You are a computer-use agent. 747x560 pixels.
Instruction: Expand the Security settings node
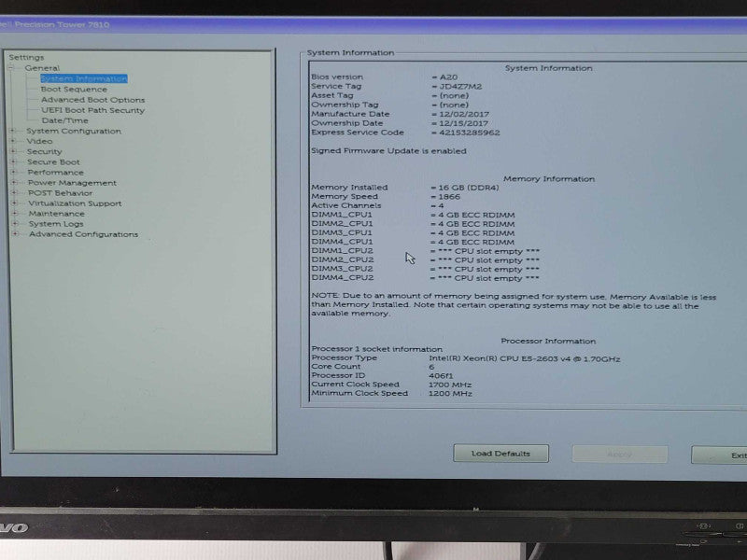tap(13, 151)
